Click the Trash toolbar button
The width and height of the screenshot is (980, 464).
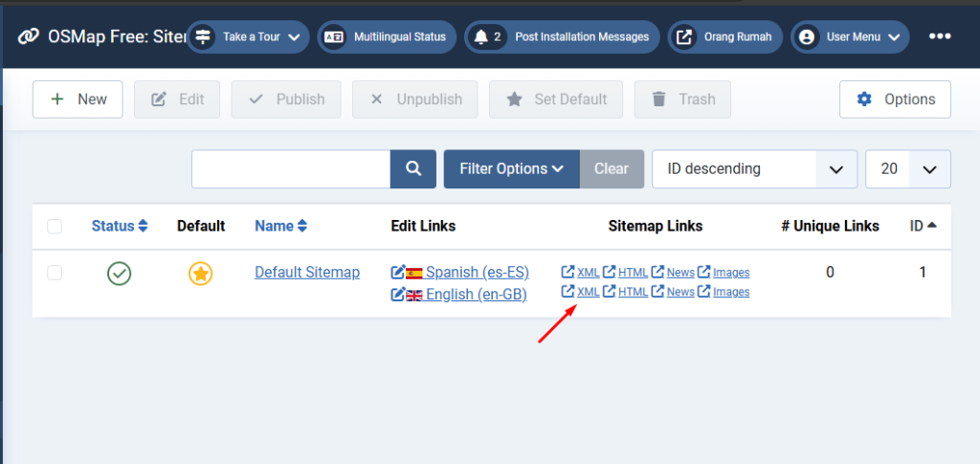point(682,99)
